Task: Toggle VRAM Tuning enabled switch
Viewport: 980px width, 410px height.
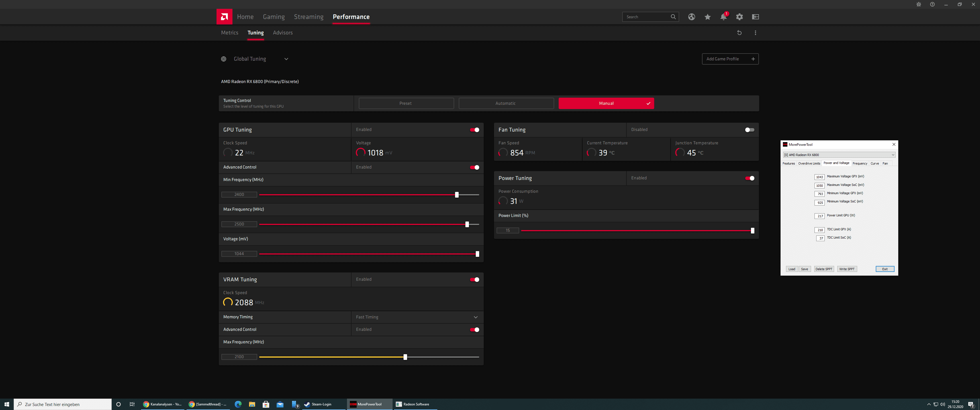Action: pos(474,280)
